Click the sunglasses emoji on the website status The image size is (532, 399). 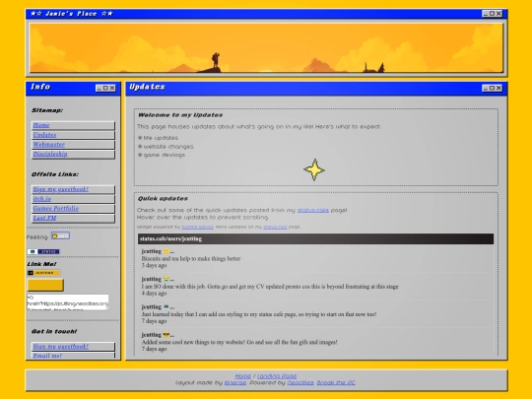click(166, 335)
